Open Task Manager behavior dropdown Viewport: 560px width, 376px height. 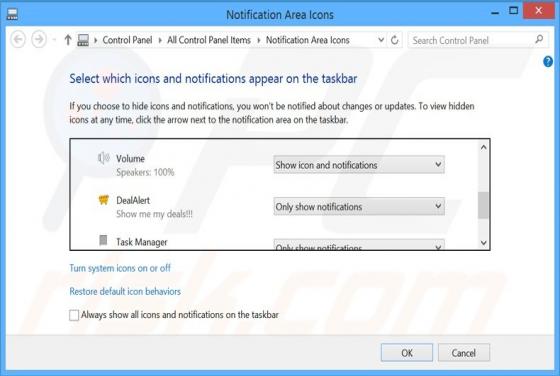pos(359,245)
